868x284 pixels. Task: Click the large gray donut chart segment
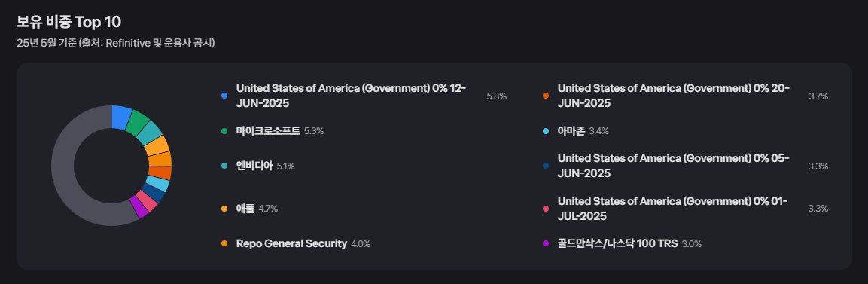64,166
